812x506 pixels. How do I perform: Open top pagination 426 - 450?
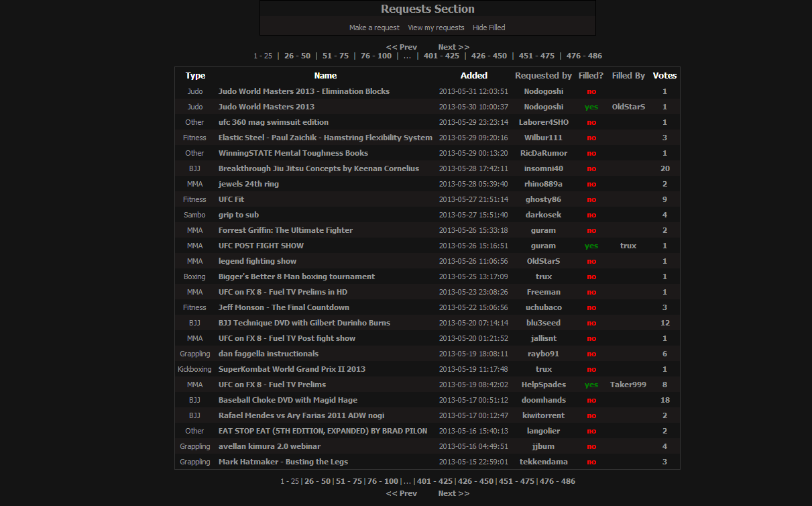click(489, 56)
